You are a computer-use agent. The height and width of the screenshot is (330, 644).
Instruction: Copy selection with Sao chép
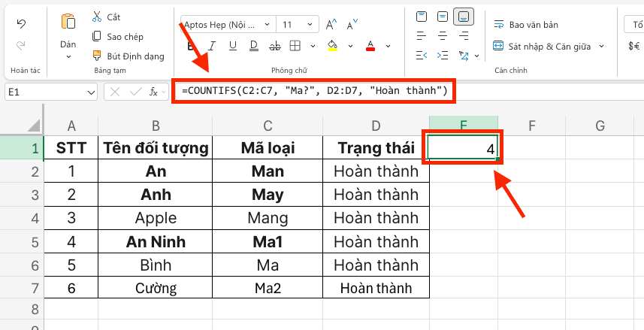118,37
